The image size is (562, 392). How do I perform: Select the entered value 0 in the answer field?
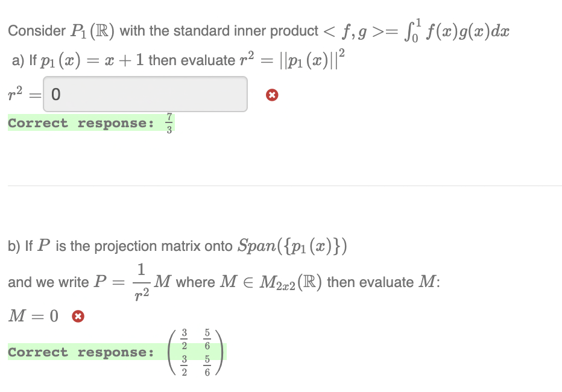(x=54, y=94)
